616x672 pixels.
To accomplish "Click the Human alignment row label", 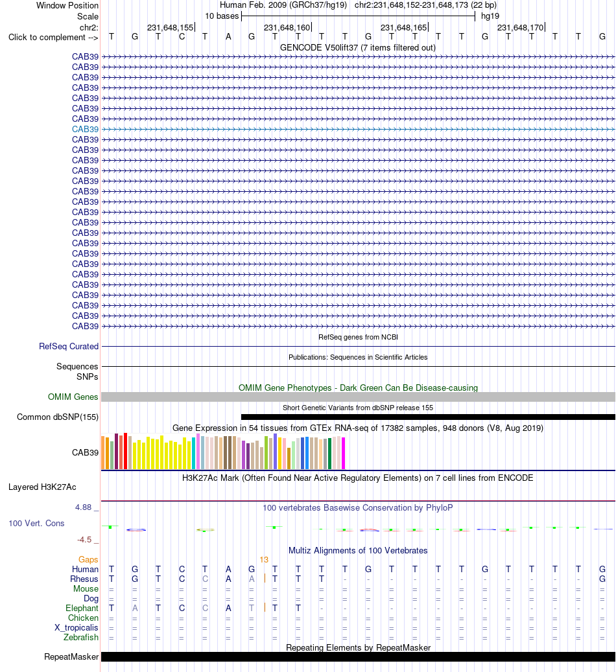I will tap(85, 569).
